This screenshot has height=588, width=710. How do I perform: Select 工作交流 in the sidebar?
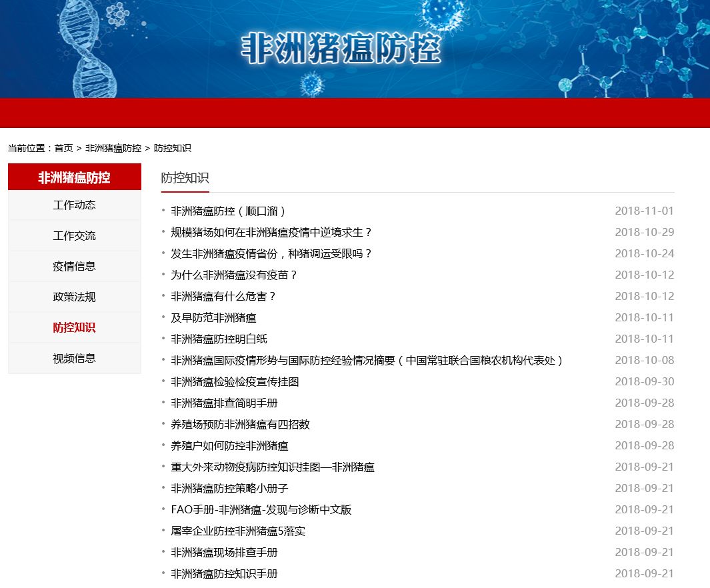click(74, 236)
